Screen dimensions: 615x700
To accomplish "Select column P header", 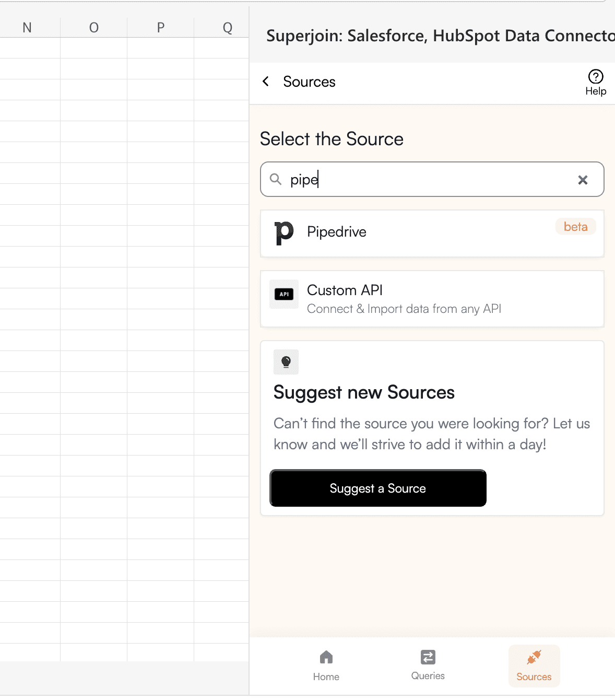I will [161, 28].
